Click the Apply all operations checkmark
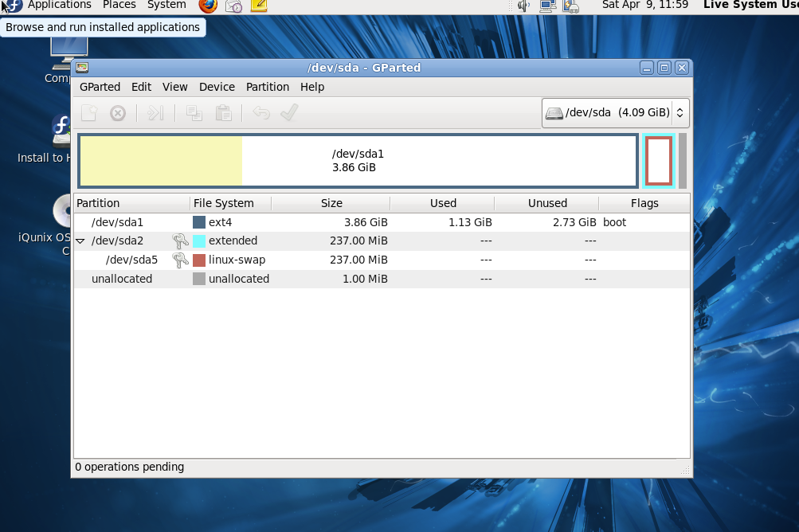 click(289, 113)
